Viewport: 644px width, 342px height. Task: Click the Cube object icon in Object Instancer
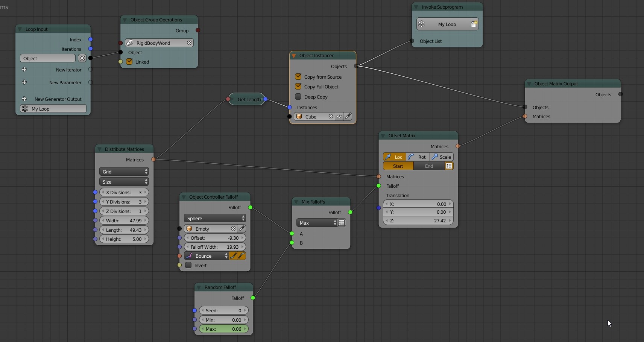(x=299, y=117)
